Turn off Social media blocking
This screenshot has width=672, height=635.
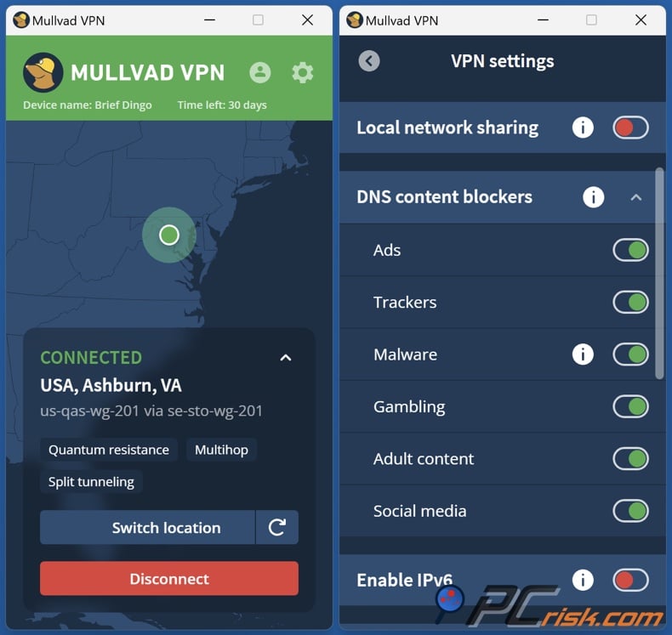[x=630, y=511]
